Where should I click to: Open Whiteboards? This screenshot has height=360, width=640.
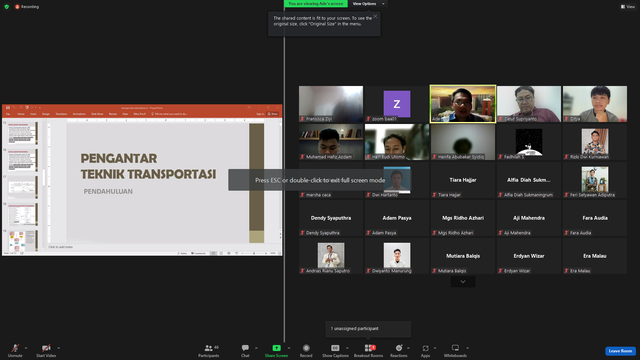[455, 350]
